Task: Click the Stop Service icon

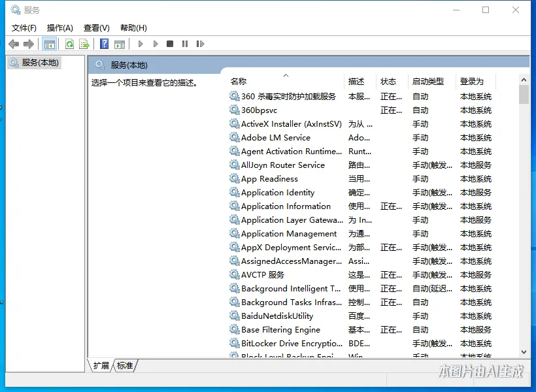Action: pos(169,44)
